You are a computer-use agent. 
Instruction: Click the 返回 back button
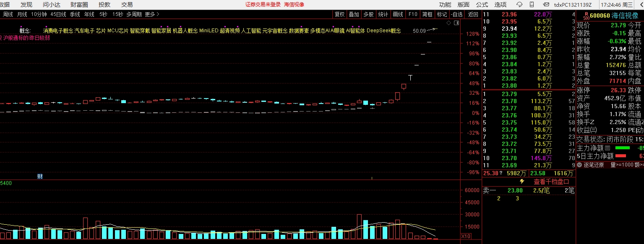tap(473, 14)
